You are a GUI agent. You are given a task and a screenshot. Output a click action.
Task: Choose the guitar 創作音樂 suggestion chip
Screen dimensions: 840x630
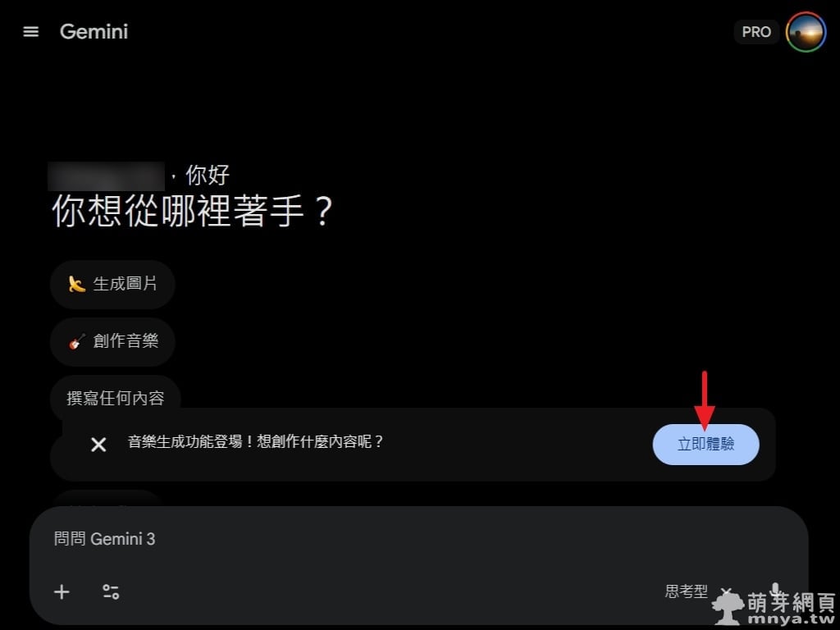(112, 341)
